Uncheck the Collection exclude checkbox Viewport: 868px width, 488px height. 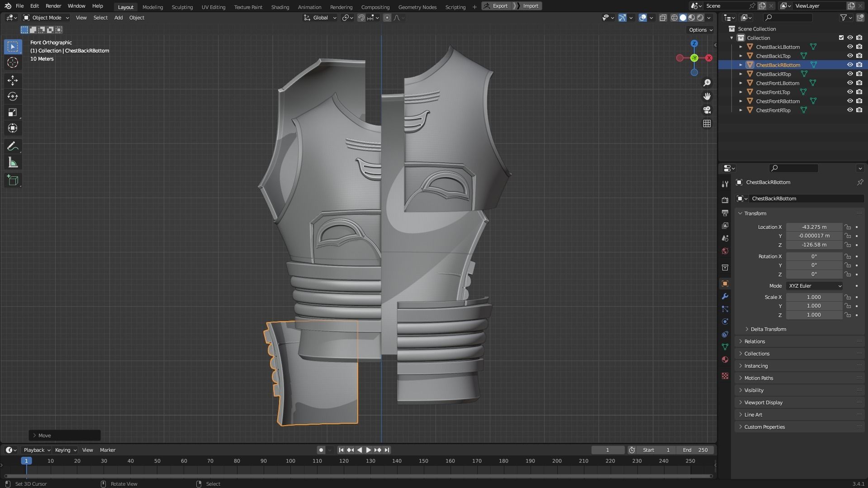841,38
